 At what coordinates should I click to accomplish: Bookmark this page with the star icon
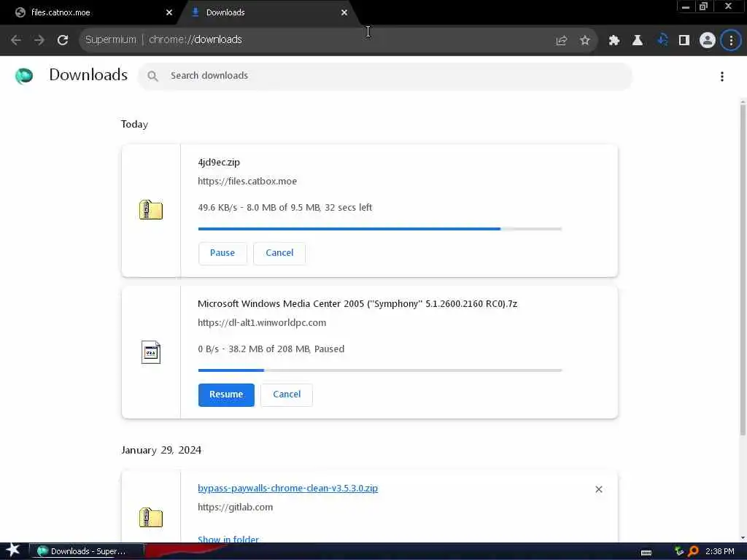[585, 41]
